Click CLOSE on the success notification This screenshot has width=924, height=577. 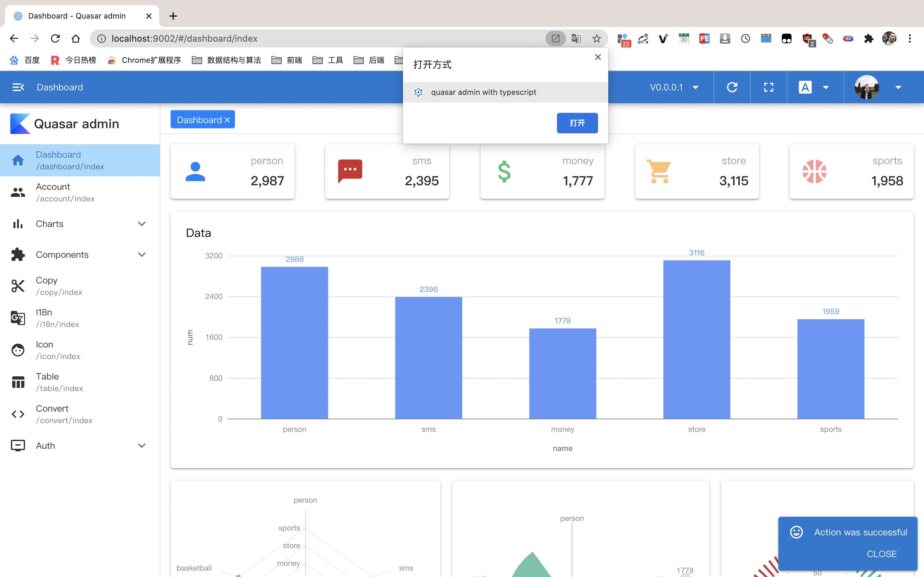881,554
